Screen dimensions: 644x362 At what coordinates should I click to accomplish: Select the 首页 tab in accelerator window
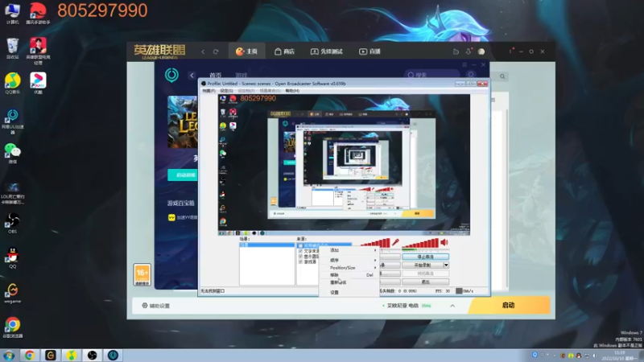coord(215,75)
